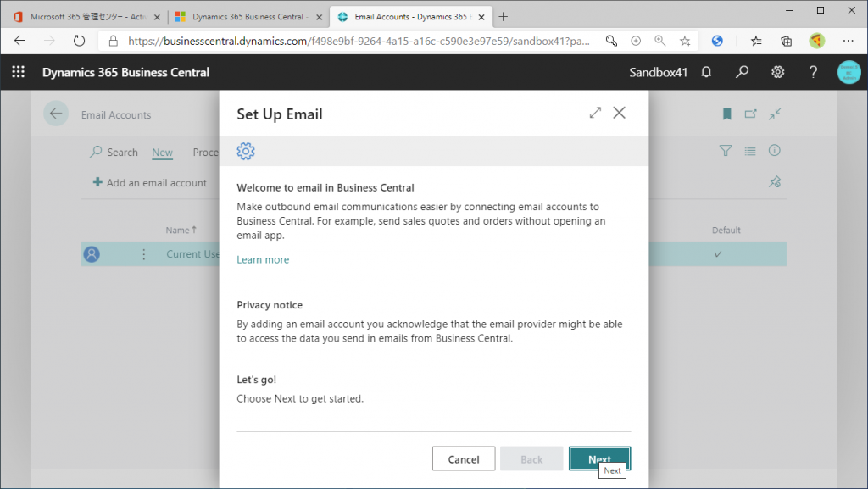Add this page to favorites star

pos(685,41)
